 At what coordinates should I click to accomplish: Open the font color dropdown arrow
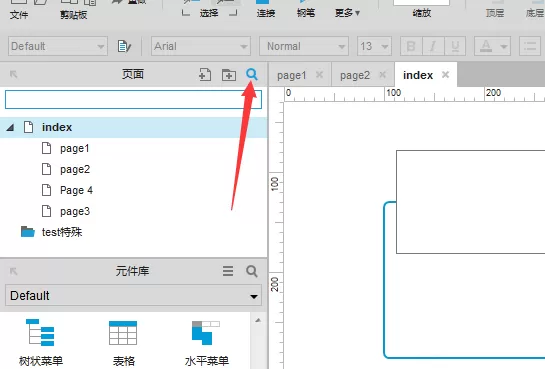pyautogui.click(x=503, y=47)
